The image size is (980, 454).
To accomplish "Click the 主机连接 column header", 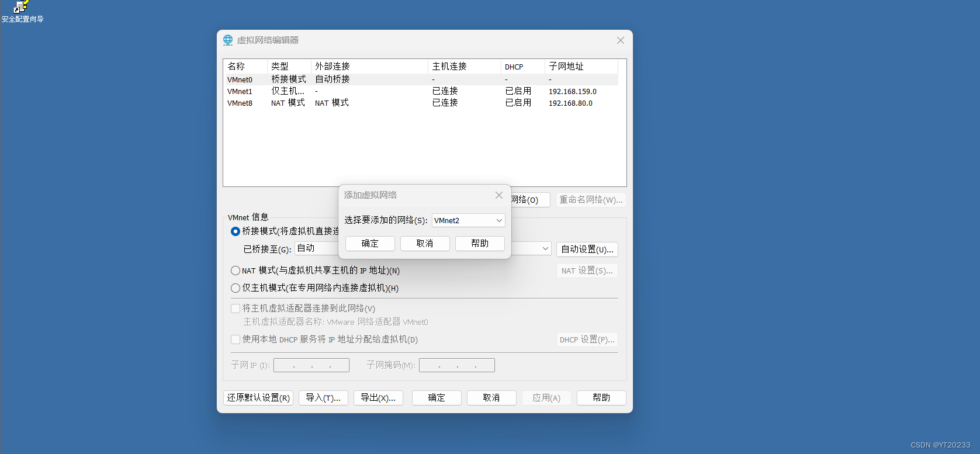I will click(465, 67).
